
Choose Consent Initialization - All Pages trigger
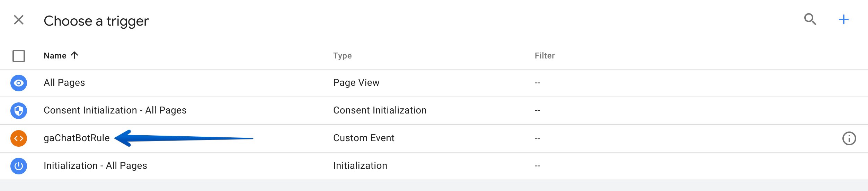pos(115,110)
